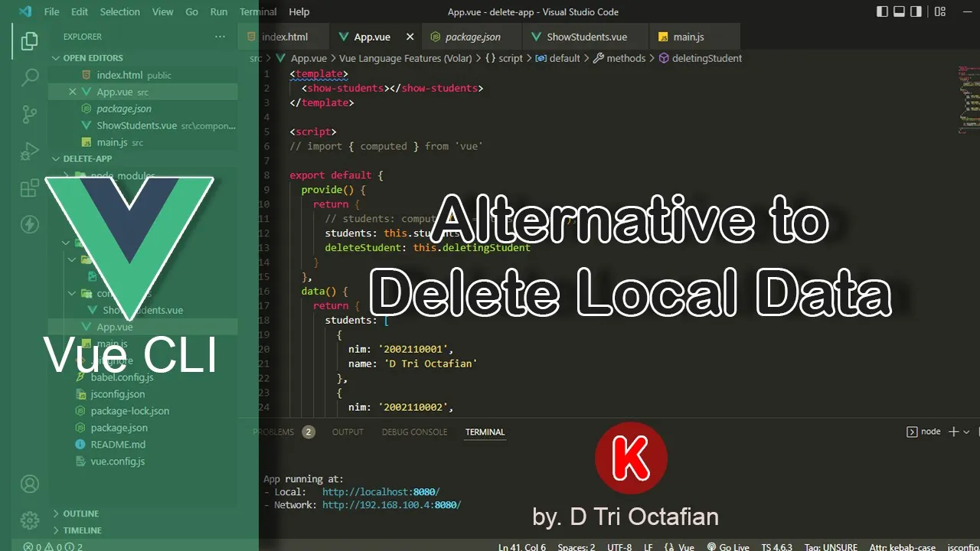
Task: Switch to the index.html editor tab
Action: pos(284,37)
